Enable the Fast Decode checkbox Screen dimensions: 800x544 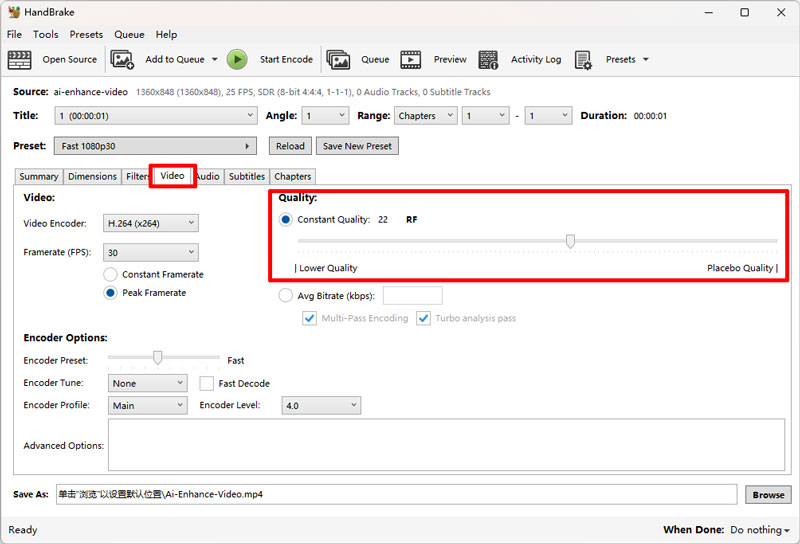[207, 383]
